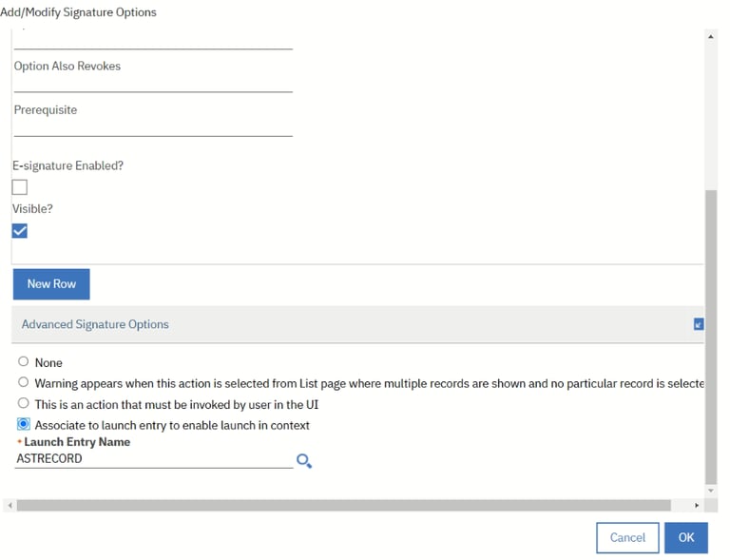Select the List page warning radio option
Viewport: 730px width, 560px height.
point(23,382)
